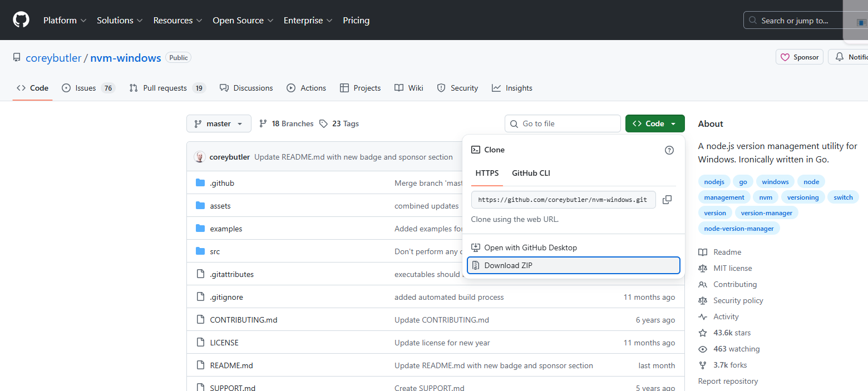Click the forks icon in About
Screen dimensions: 868x391
pos(703,365)
